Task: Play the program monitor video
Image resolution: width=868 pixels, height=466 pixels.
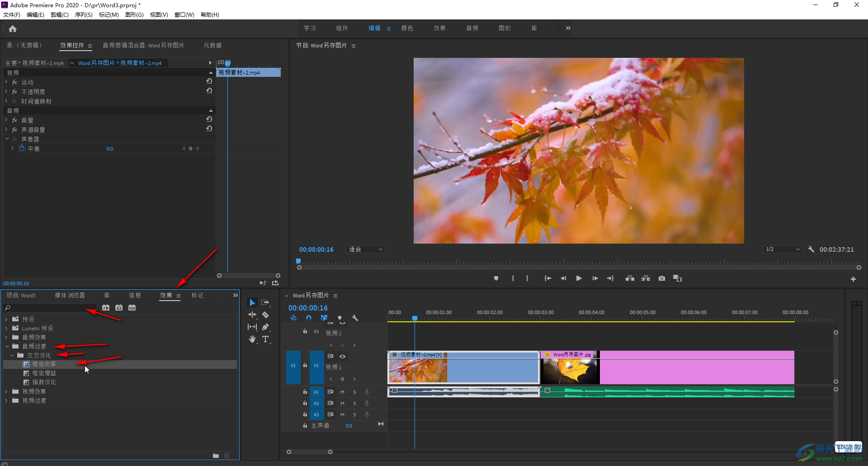Action: [x=579, y=278]
